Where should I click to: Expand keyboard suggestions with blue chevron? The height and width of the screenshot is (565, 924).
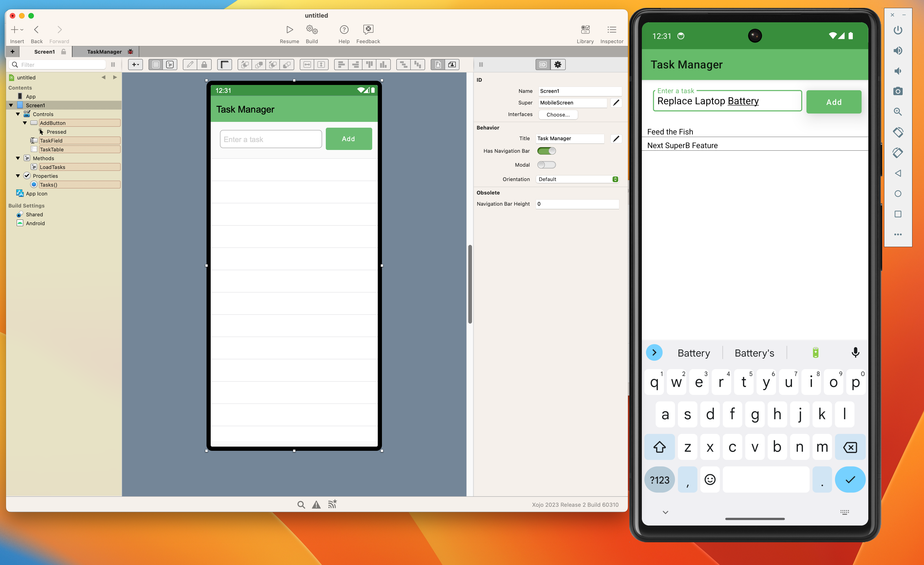point(654,353)
